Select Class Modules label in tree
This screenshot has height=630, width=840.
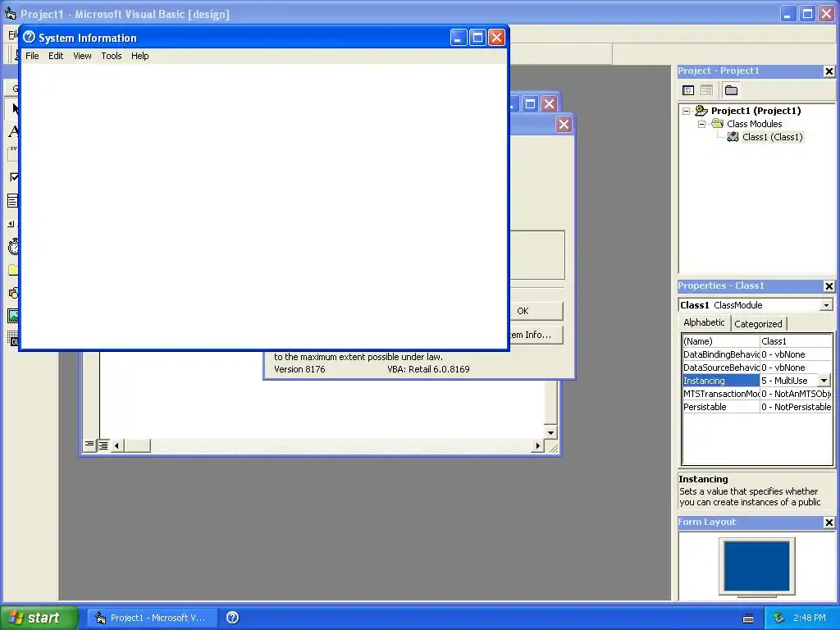point(755,124)
